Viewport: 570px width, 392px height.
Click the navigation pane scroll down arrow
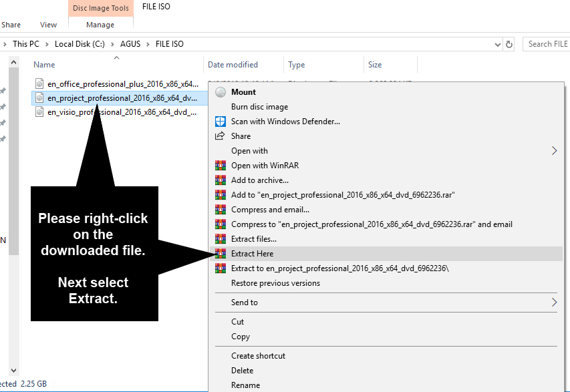(x=13, y=371)
